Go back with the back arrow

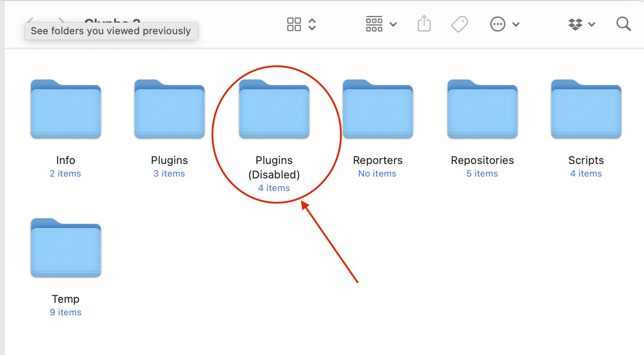pyautogui.click(x=30, y=20)
